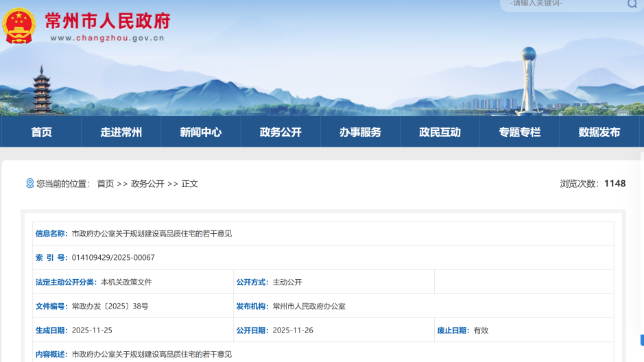644x362 pixels.
Task: Open the 走进常州 navigation tab
Action: [121, 132]
